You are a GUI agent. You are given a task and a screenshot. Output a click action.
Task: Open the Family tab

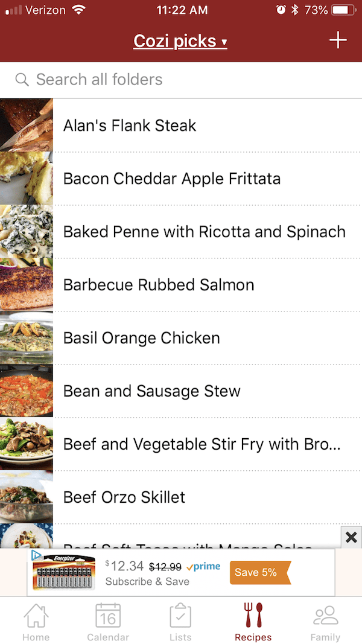pos(325,622)
